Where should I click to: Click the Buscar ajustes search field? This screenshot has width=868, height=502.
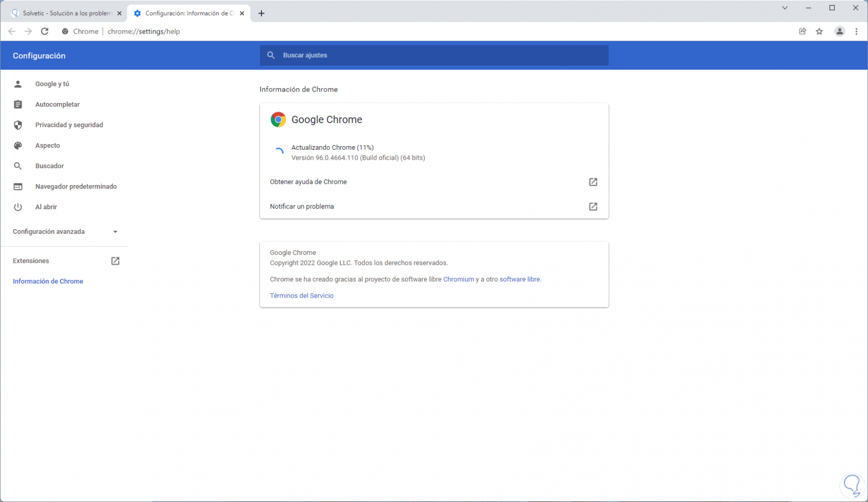coord(434,55)
